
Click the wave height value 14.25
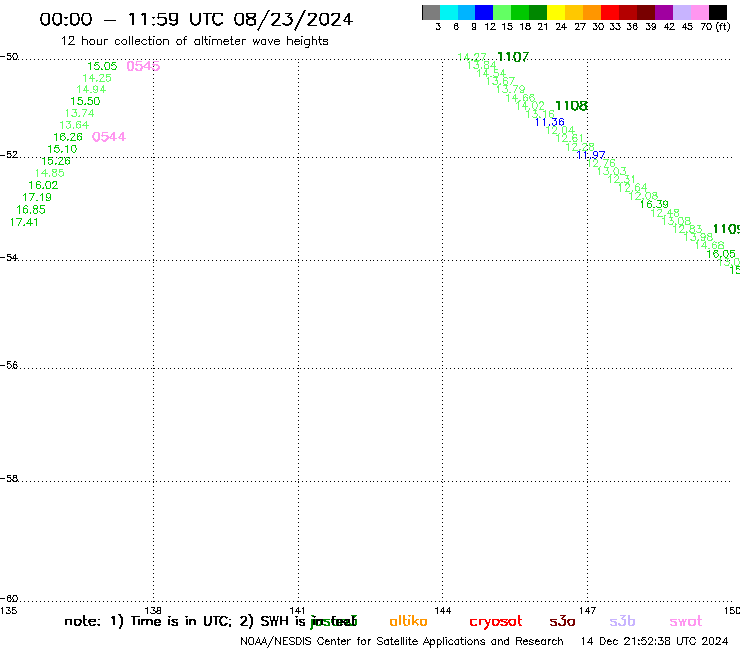point(97,78)
